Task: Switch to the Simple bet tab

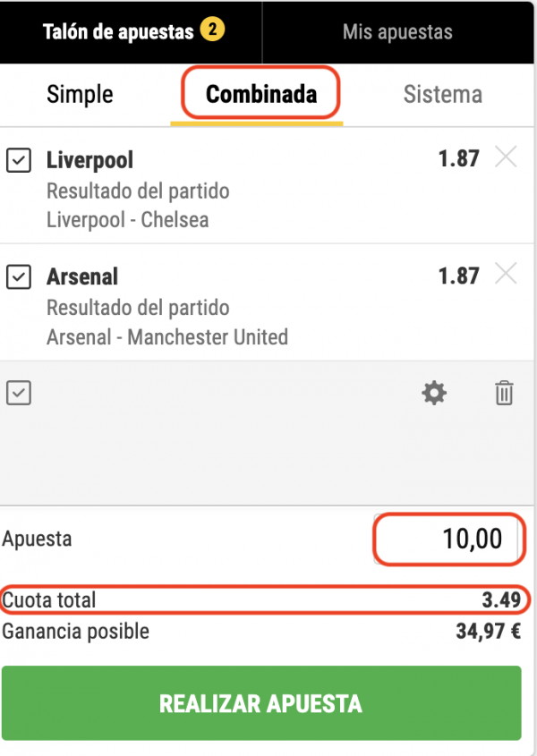Action: tap(80, 94)
